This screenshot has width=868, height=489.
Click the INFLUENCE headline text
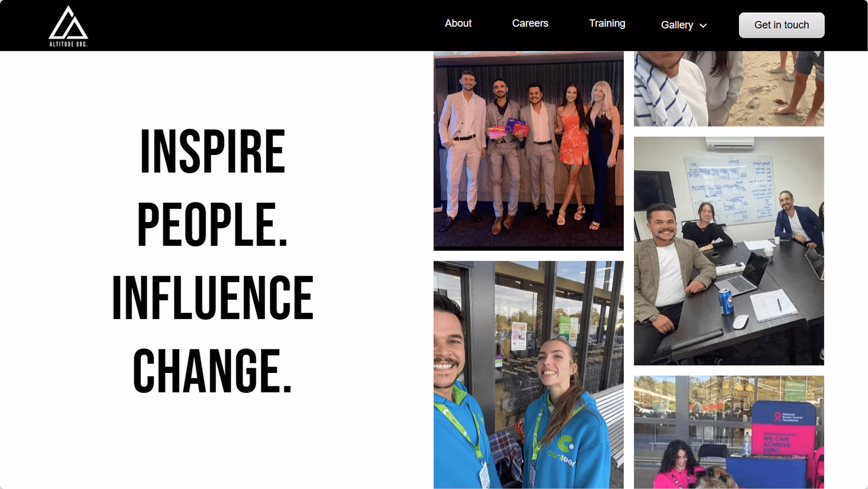213,298
